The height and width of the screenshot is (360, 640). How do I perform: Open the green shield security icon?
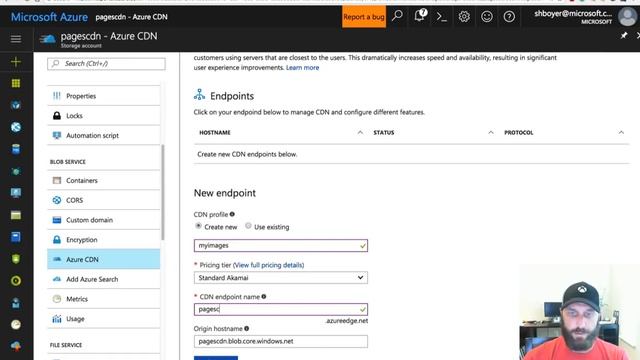point(16,259)
